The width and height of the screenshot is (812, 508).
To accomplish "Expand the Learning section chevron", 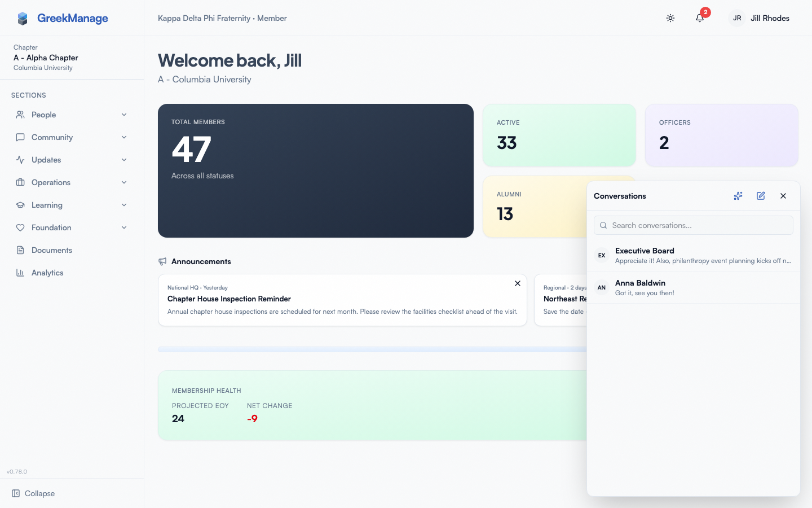I will tap(124, 205).
